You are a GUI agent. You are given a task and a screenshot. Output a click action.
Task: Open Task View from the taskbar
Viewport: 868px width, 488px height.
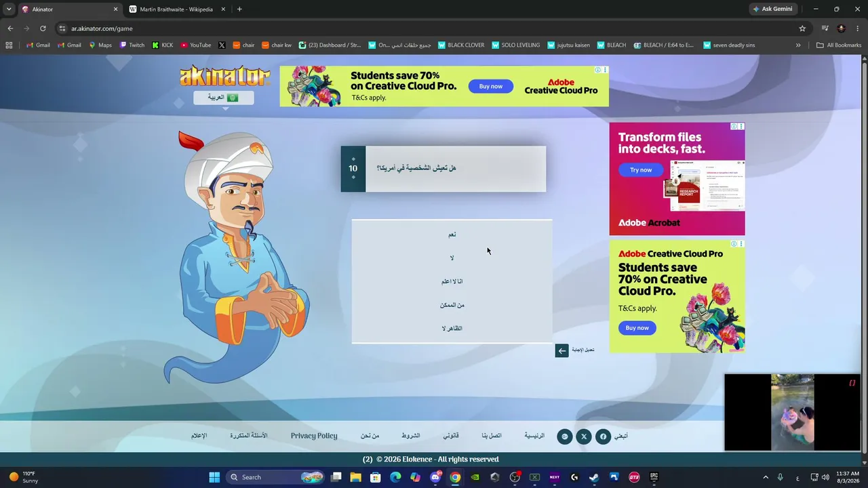(336, 477)
